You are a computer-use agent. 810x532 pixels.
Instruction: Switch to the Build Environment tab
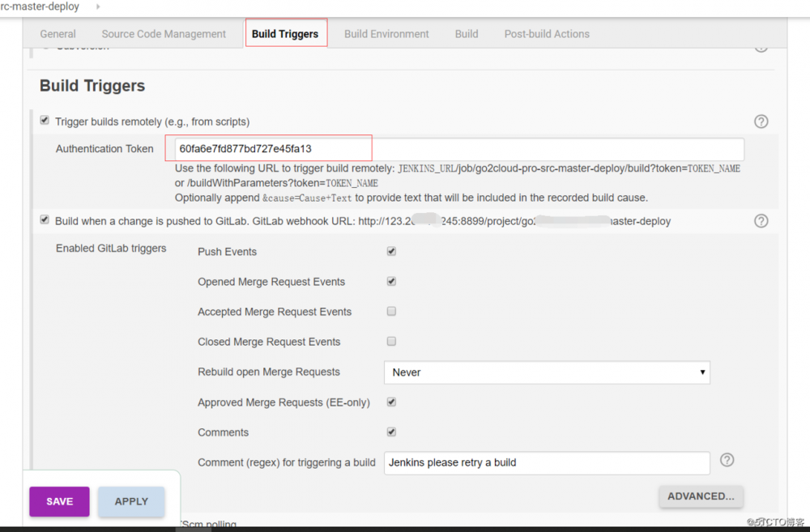(x=386, y=33)
